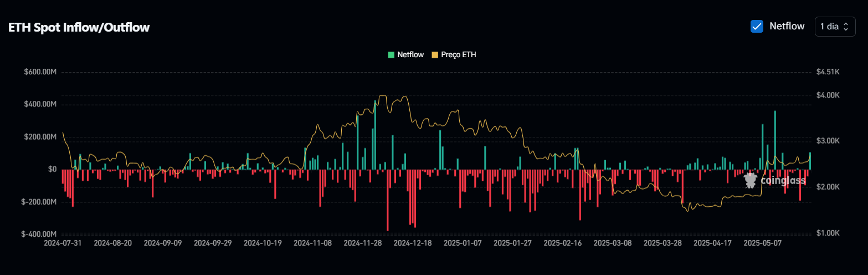Image resolution: width=868 pixels, height=275 pixels.
Task: Click the $200.00M left axis label
Action: (40, 137)
